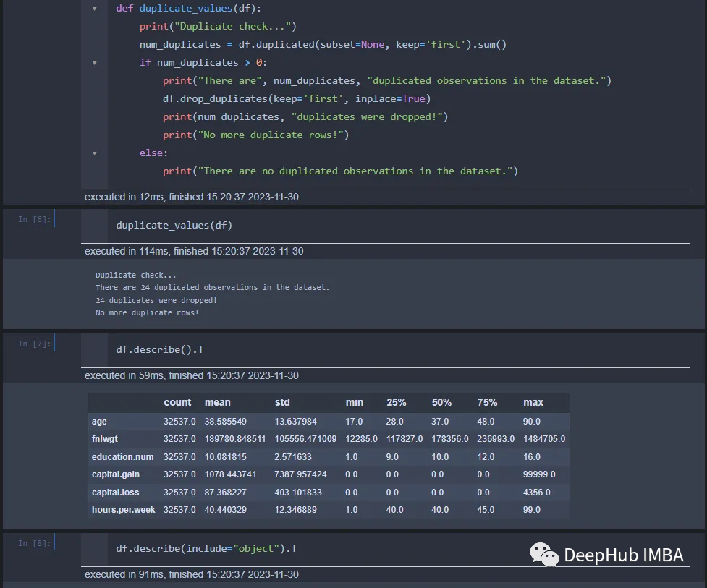707x588 pixels.
Task: Collapse the def duplicate_values code fold arrow
Action: click(x=95, y=9)
